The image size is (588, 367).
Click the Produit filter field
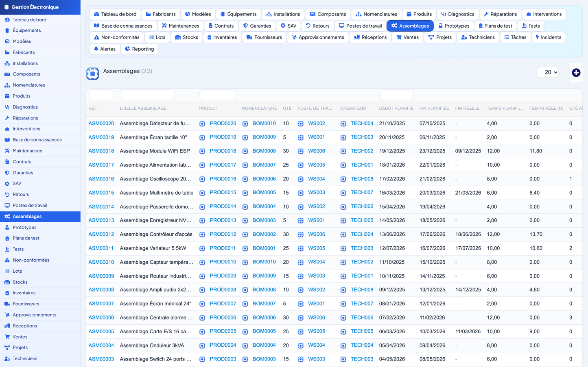tap(218, 95)
